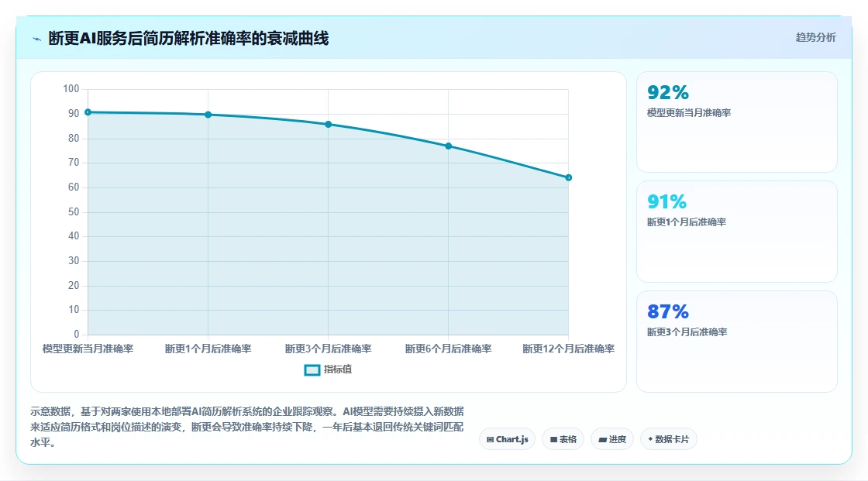The height and width of the screenshot is (481, 868).
Task: Click the 指标值 legend label text
Action: pos(338,369)
